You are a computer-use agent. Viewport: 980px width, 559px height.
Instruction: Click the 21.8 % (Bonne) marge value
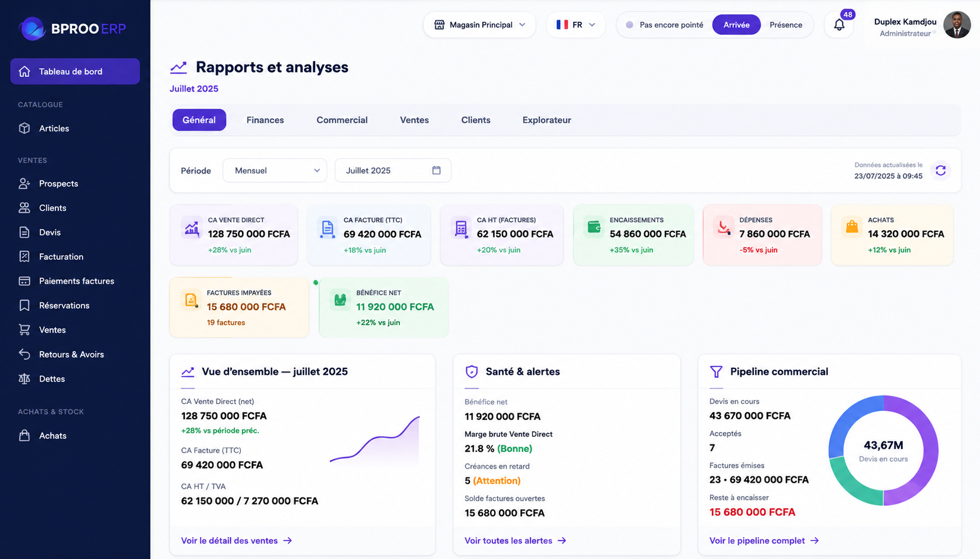tap(498, 449)
